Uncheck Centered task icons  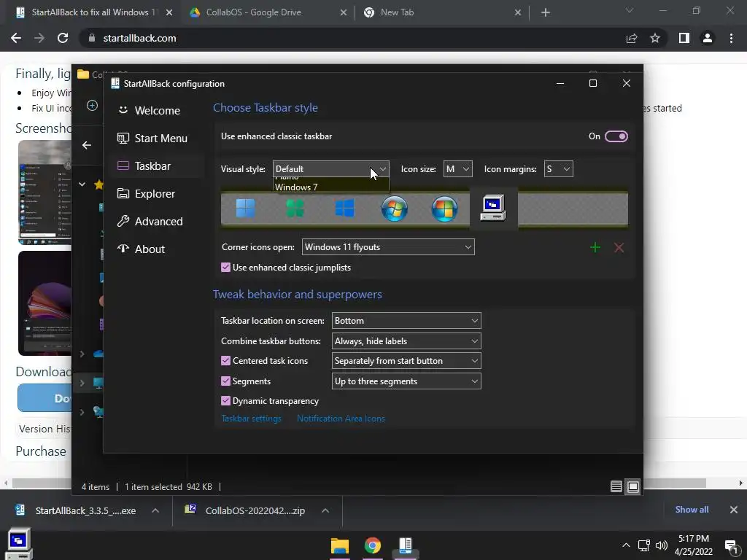[x=226, y=361]
